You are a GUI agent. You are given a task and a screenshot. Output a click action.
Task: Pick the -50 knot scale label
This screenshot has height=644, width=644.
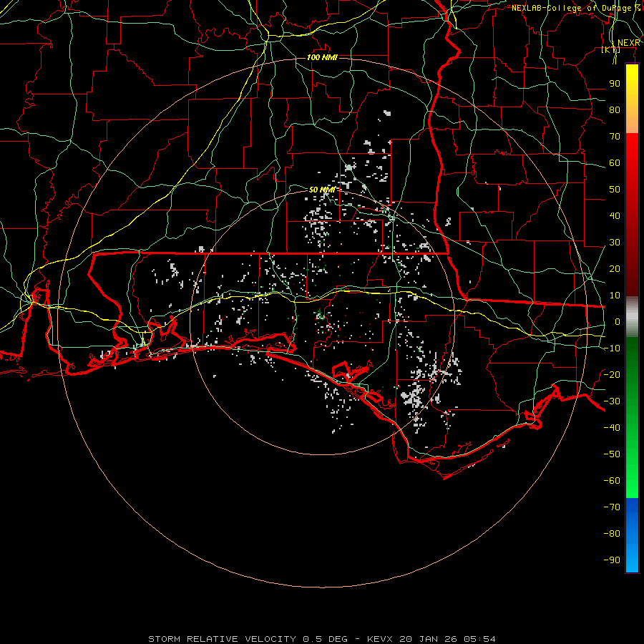[x=612, y=454]
